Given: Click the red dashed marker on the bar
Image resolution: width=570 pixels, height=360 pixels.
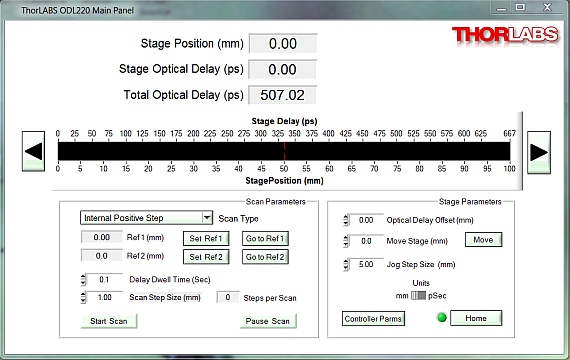Looking at the screenshot, I should 284,151.
